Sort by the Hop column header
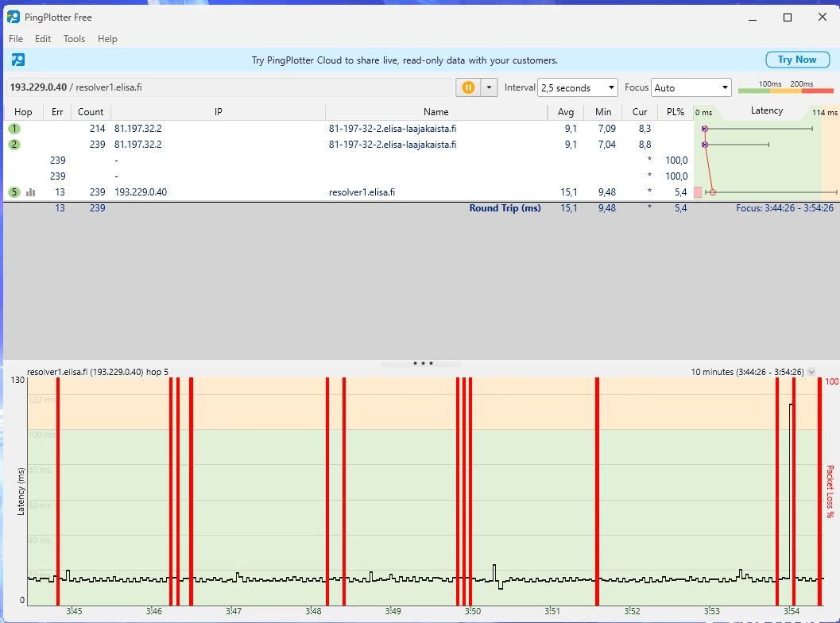Screen dimensions: 840x623 23,112
